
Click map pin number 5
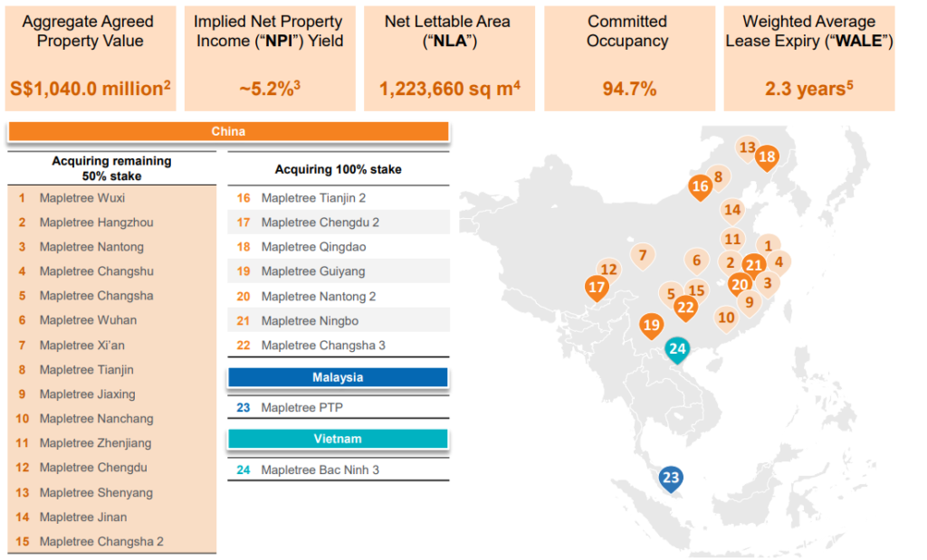coord(671,294)
